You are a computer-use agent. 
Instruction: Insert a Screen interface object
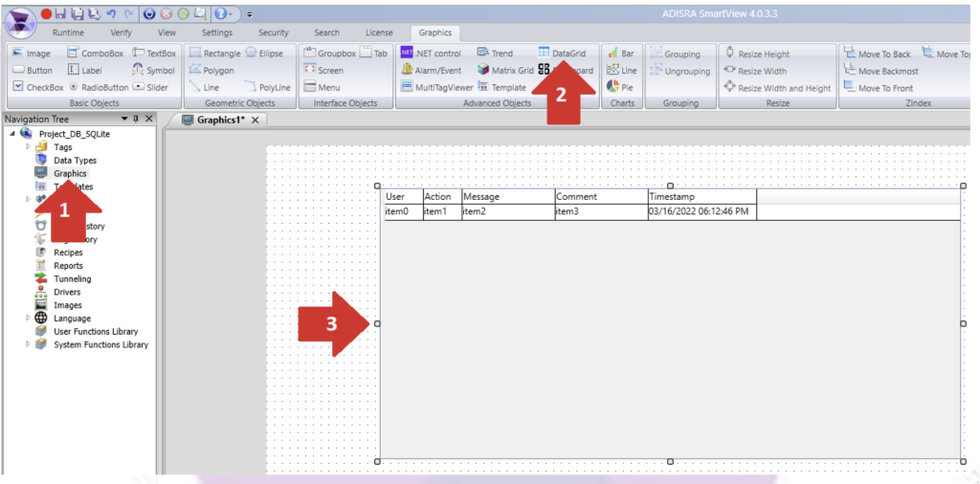(323, 71)
